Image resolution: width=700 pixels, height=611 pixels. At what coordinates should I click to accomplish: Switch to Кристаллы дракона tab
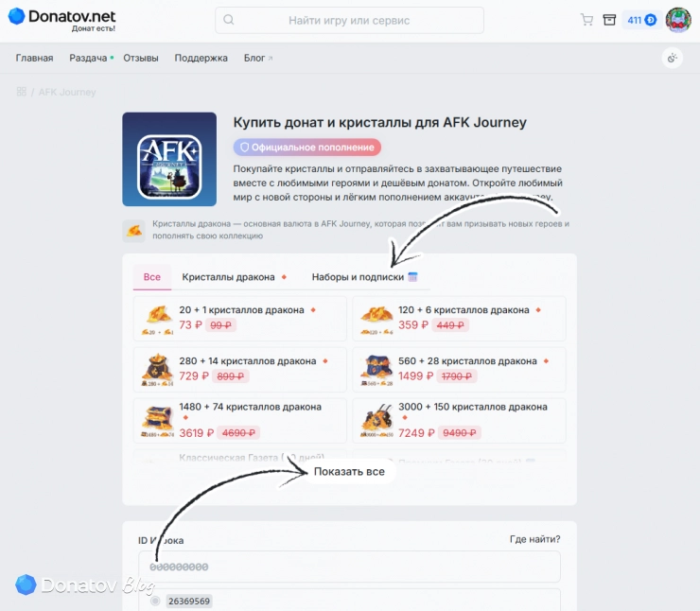[234, 277]
